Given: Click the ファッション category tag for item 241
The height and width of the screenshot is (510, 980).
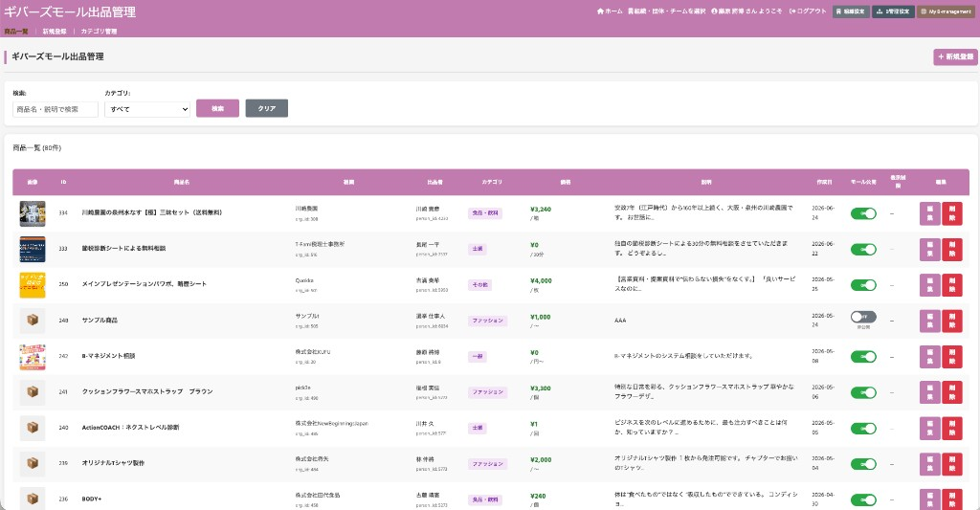Looking at the screenshot, I should coord(487,392).
